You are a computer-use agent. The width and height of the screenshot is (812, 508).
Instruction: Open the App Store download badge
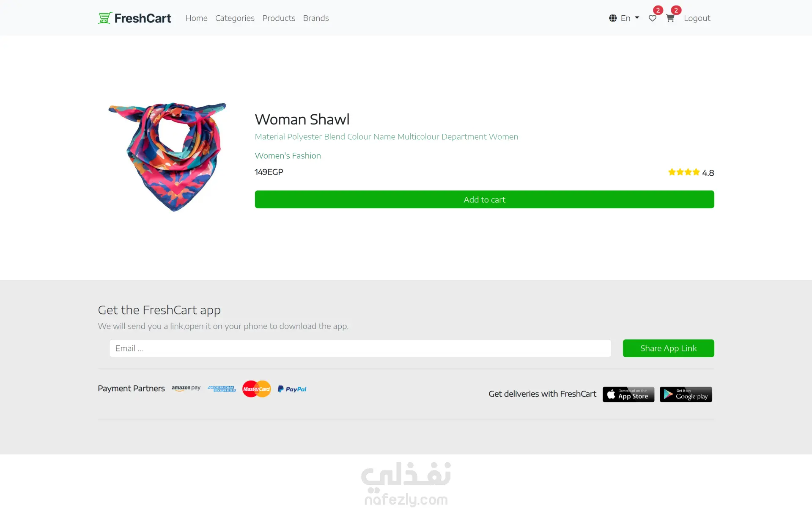click(x=628, y=394)
